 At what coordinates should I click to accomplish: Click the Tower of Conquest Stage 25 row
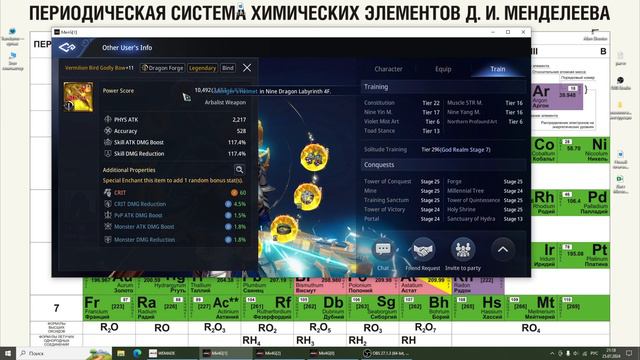click(402, 182)
